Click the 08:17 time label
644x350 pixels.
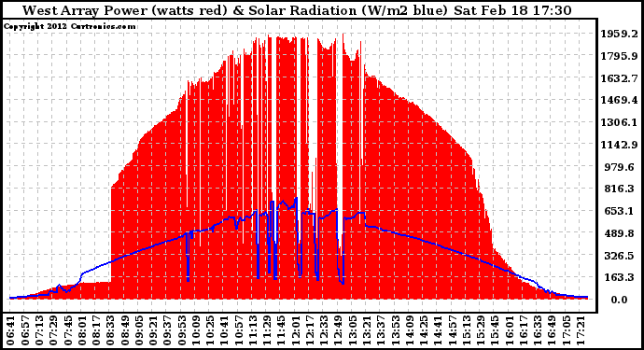pyautogui.click(x=95, y=330)
